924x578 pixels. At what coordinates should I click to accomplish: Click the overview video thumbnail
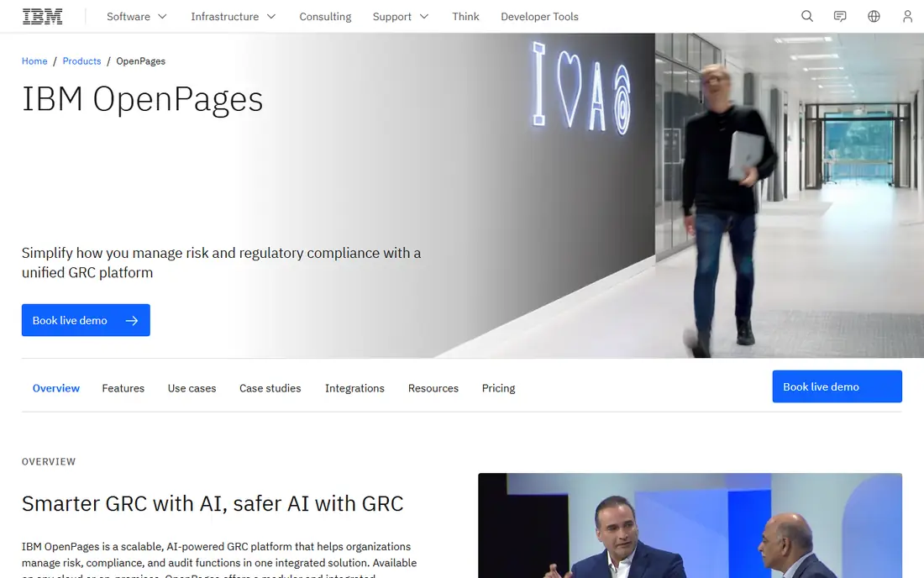[x=690, y=526]
